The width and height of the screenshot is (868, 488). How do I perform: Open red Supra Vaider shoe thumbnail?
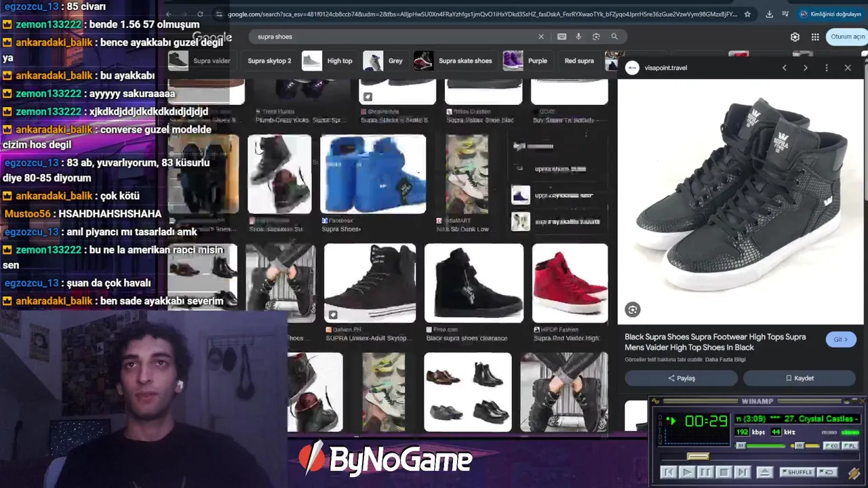tap(570, 283)
